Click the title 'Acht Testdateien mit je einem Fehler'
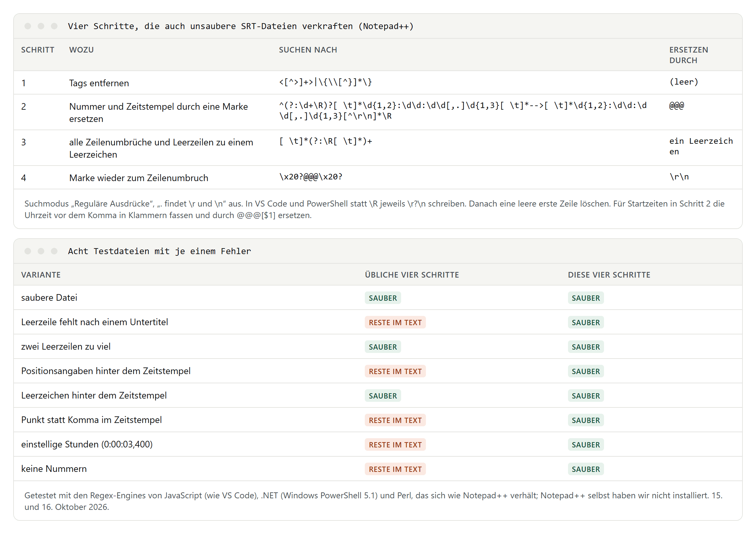The height and width of the screenshot is (534, 756). 160,251
